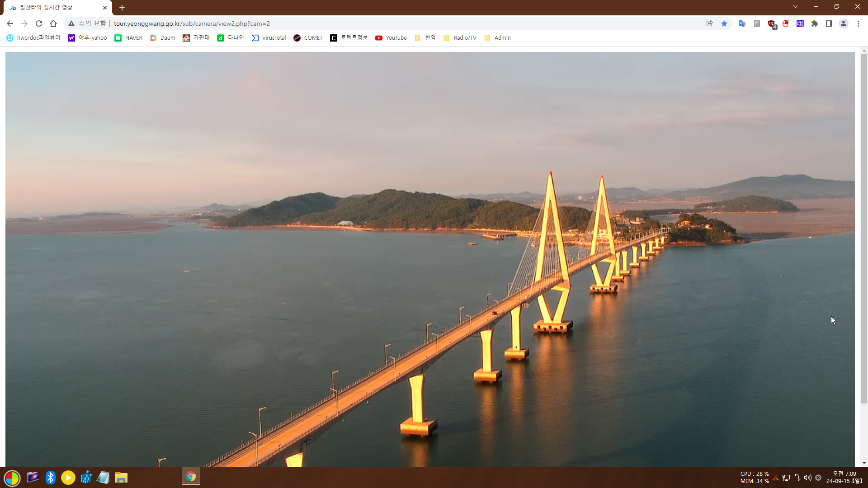
Task: Open a new browser tab
Action: pos(122,8)
